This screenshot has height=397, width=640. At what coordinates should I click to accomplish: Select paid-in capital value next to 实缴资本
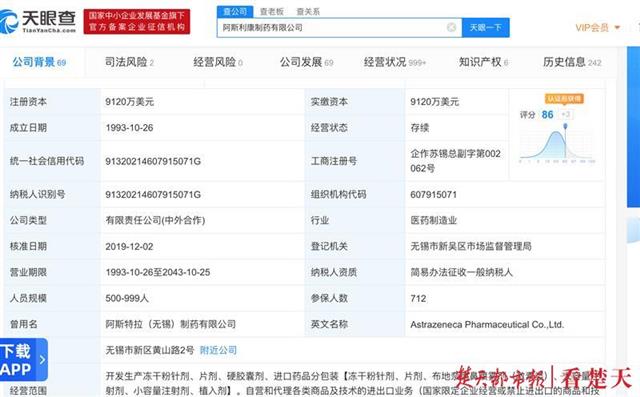(435, 102)
